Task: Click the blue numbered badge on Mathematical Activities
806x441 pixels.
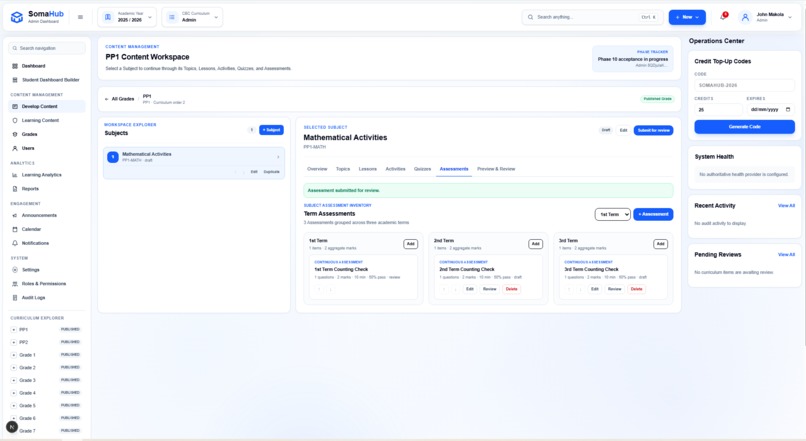Action: click(x=113, y=157)
